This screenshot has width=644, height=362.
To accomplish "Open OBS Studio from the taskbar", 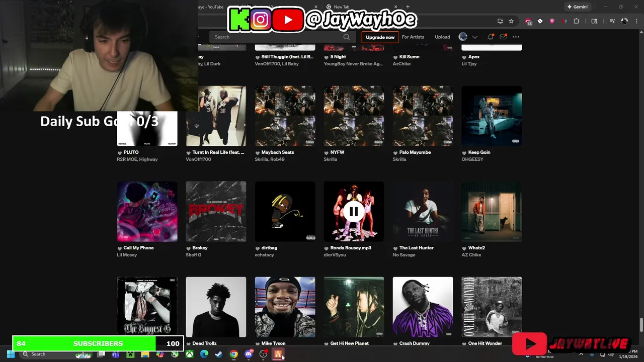I will pyautogui.click(x=263, y=354).
